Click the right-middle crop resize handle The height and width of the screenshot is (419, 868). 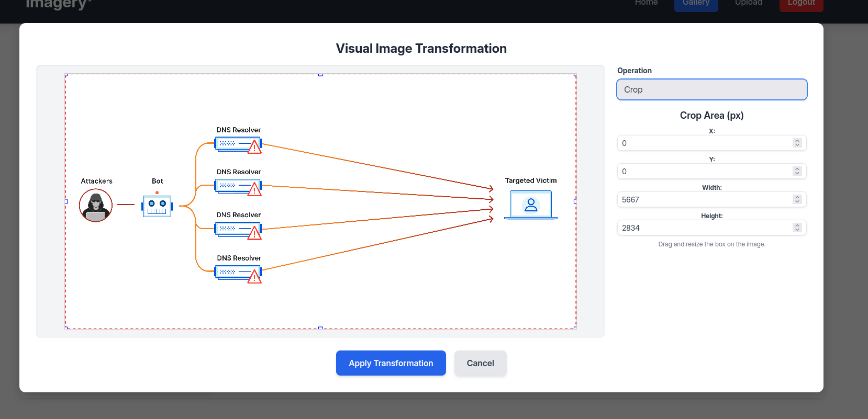point(575,201)
